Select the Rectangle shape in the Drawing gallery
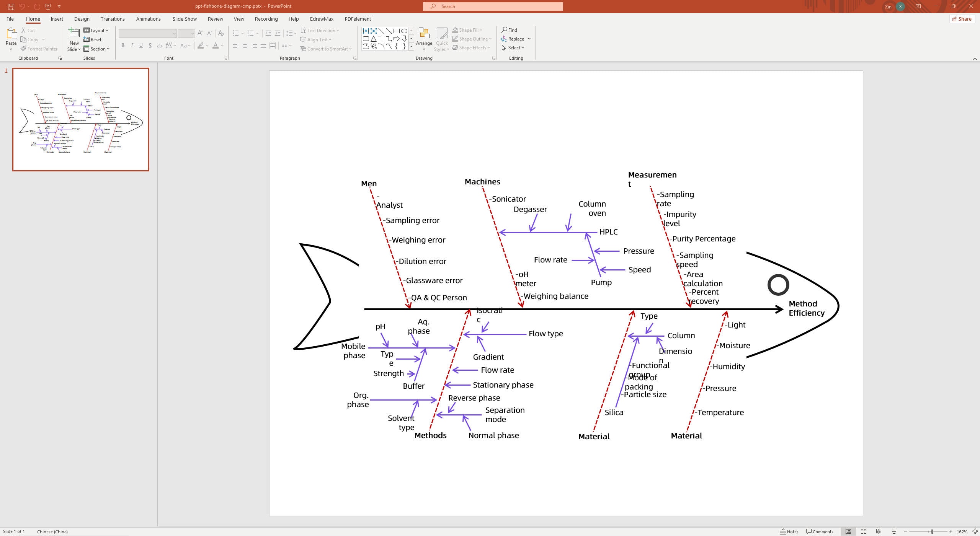Screen dimensions: 980x536 point(397,31)
